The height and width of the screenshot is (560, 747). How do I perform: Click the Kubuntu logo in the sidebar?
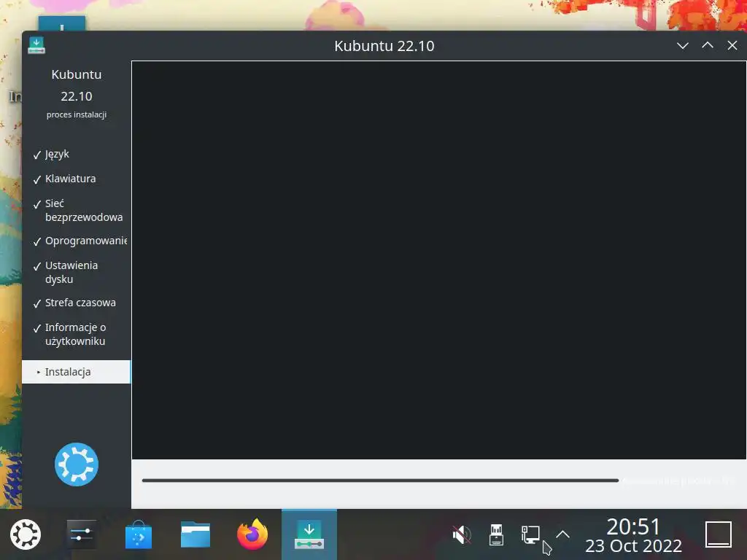click(x=76, y=464)
